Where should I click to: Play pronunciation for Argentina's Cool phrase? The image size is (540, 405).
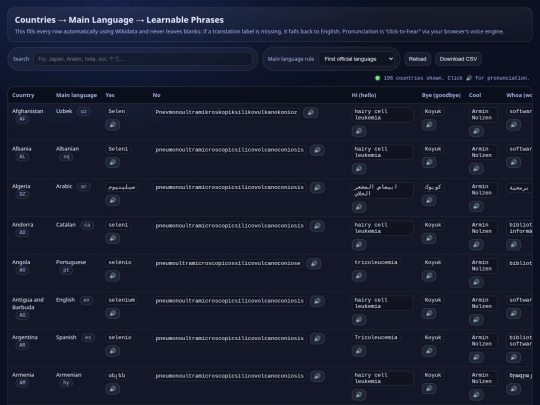point(476,357)
